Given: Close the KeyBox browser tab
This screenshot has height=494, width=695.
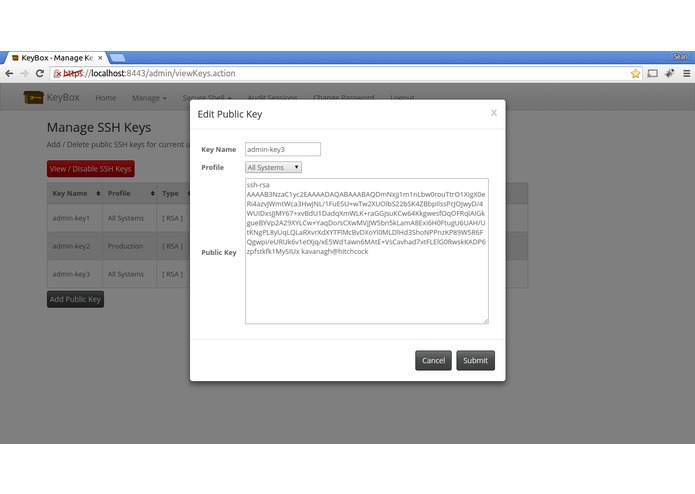Looking at the screenshot, I should 100,58.
